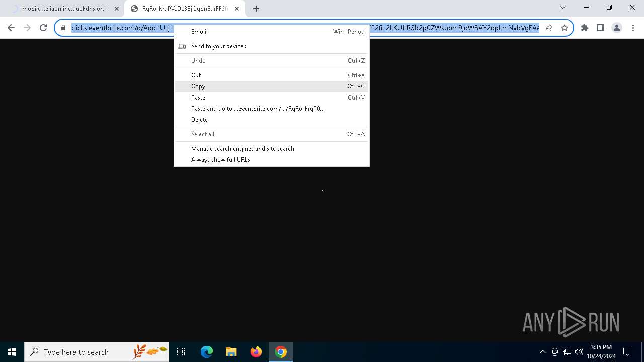Open the Chrome profile avatar
Screen dimensions: 644x362
(617, 28)
